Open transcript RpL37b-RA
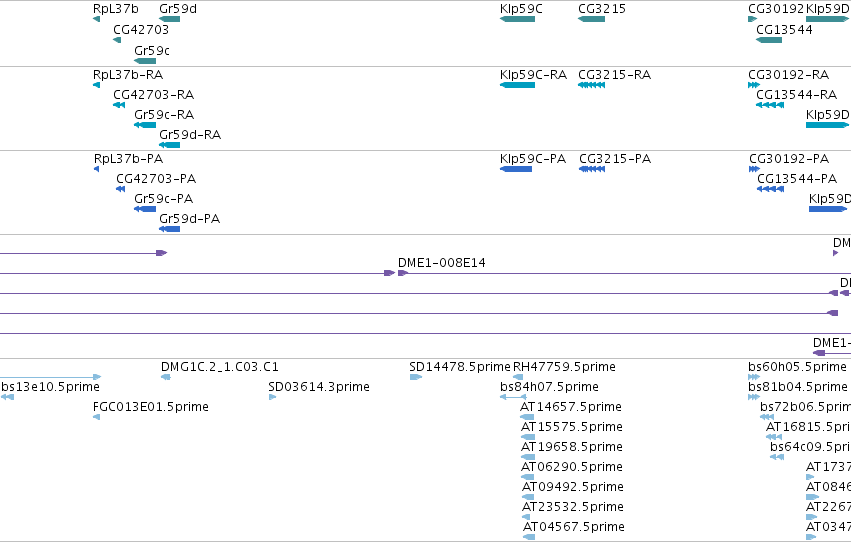This screenshot has height=542, width=851. coord(97,85)
